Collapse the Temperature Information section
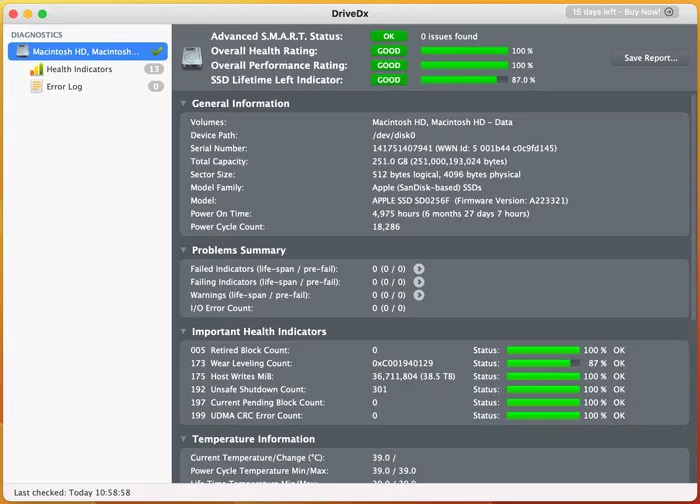 [183, 439]
